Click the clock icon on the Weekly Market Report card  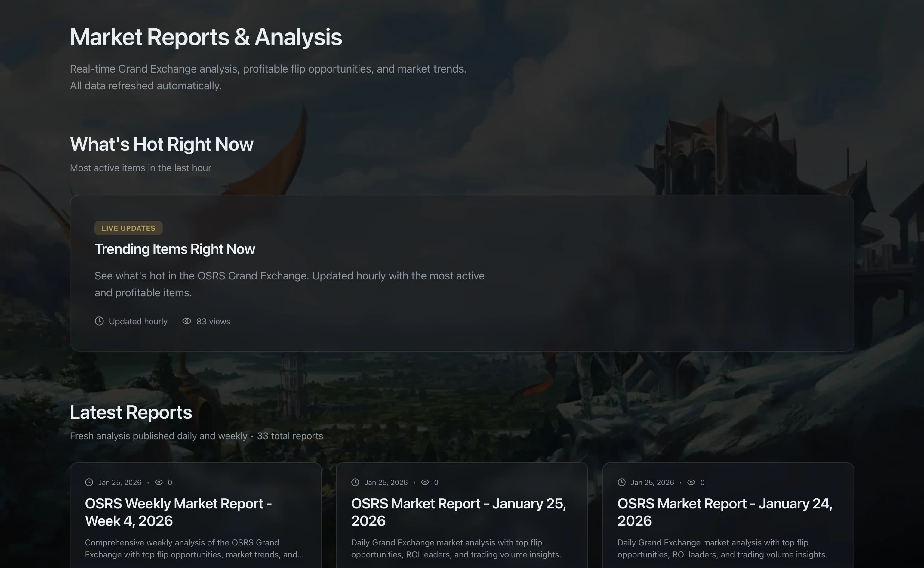tap(89, 482)
